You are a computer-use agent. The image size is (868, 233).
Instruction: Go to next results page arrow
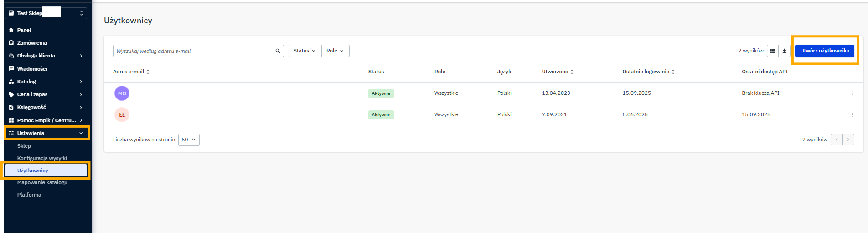(x=848, y=140)
